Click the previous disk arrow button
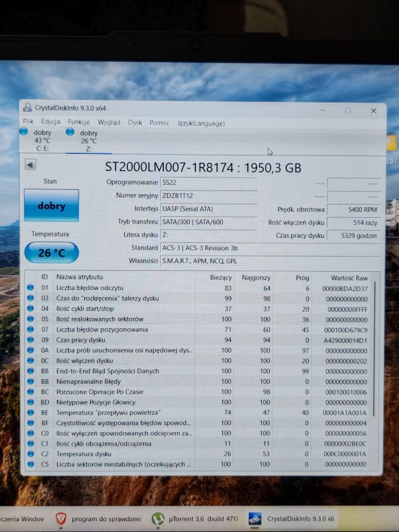 [30, 165]
